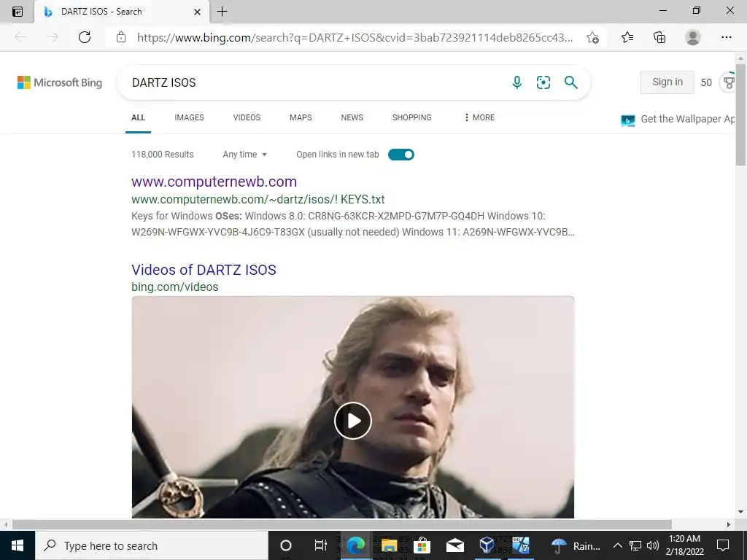The width and height of the screenshot is (747, 560).
Task: Click the voice search microphone icon
Action: point(517,82)
